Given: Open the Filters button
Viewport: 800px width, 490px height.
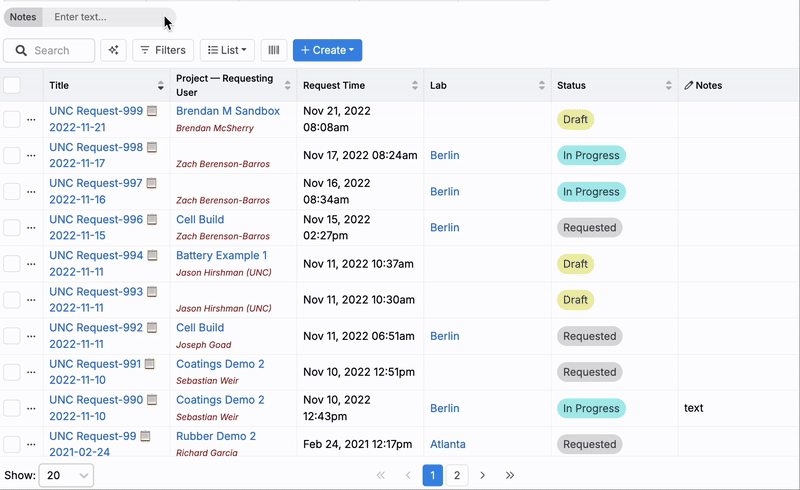Looking at the screenshot, I should coord(163,50).
